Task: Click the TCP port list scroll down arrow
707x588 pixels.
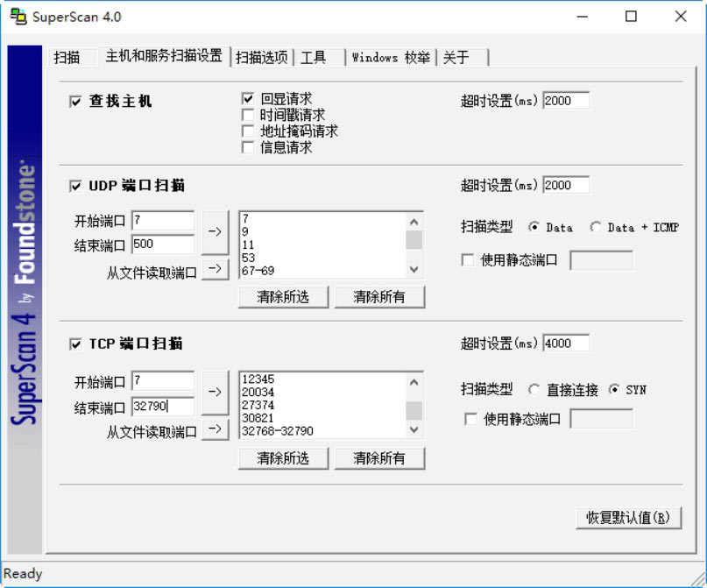Action: [x=414, y=429]
